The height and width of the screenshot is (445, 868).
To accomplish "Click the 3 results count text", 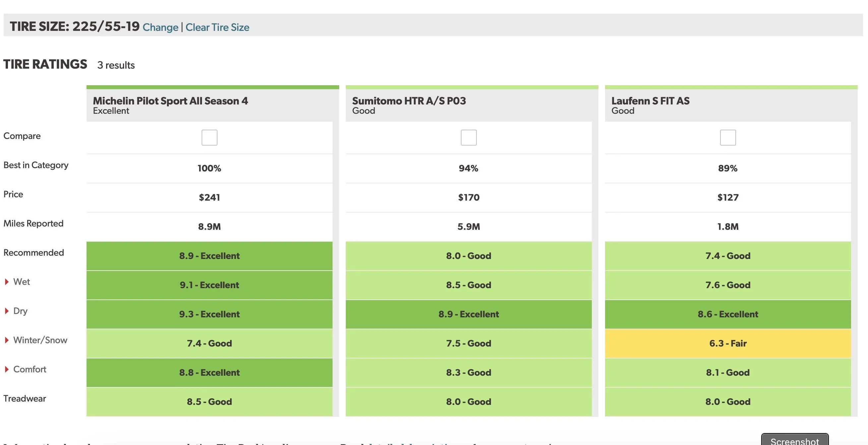I will [x=116, y=65].
